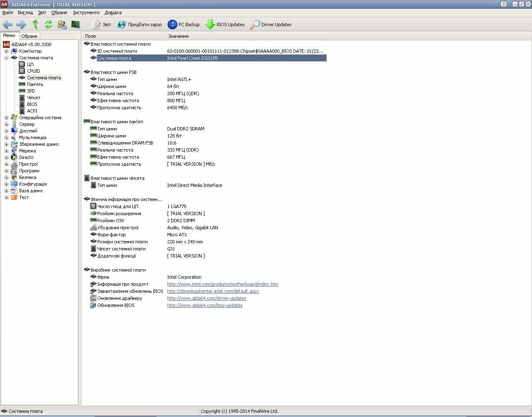532x417 pixels.
Task: Select ЦП in the tree
Action: (30, 64)
